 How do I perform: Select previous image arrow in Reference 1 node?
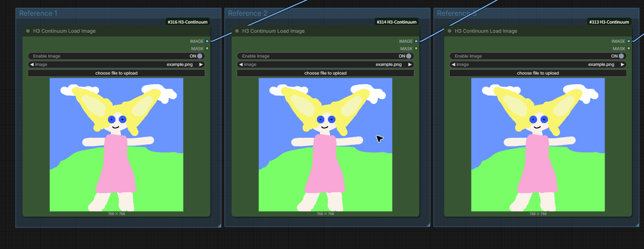[x=31, y=65]
